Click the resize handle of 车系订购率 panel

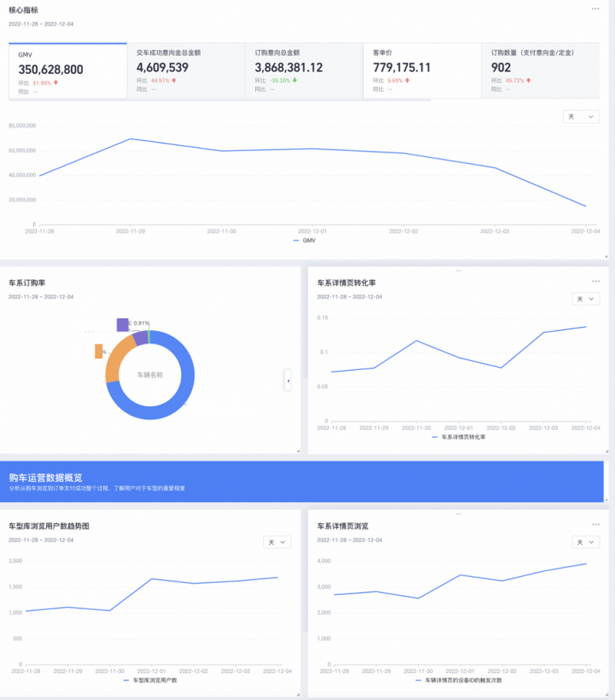pos(297,450)
